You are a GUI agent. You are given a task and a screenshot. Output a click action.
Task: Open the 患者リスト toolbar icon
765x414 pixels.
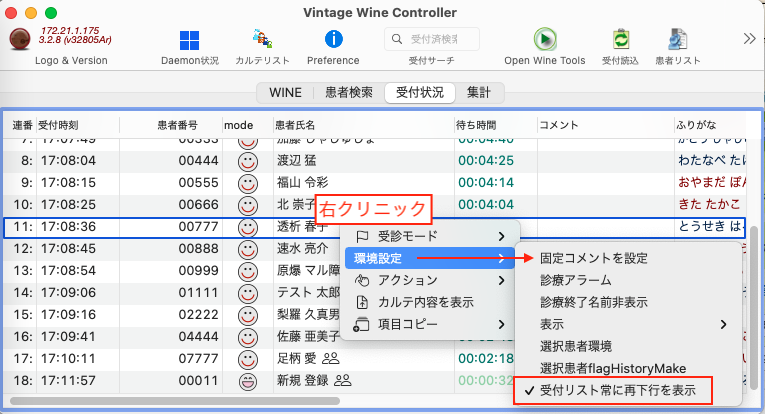(x=677, y=40)
